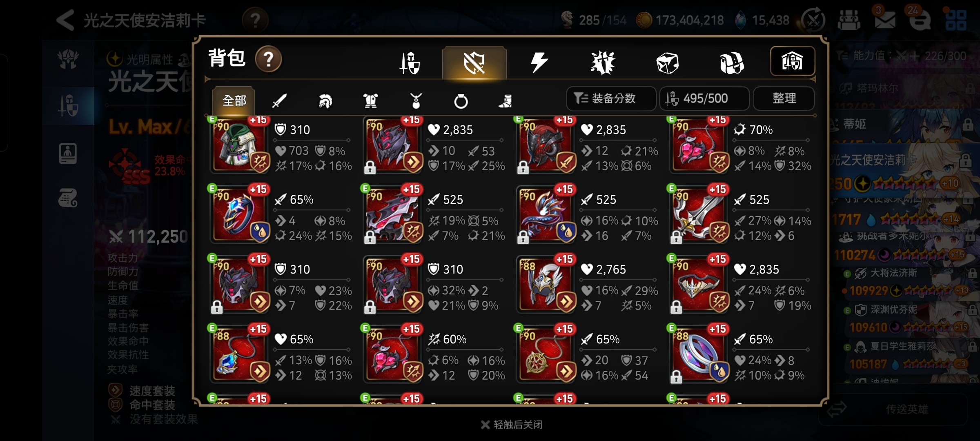Select the necklace filter icon
The width and height of the screenshot is (980, 441).
tap(416, 100)
